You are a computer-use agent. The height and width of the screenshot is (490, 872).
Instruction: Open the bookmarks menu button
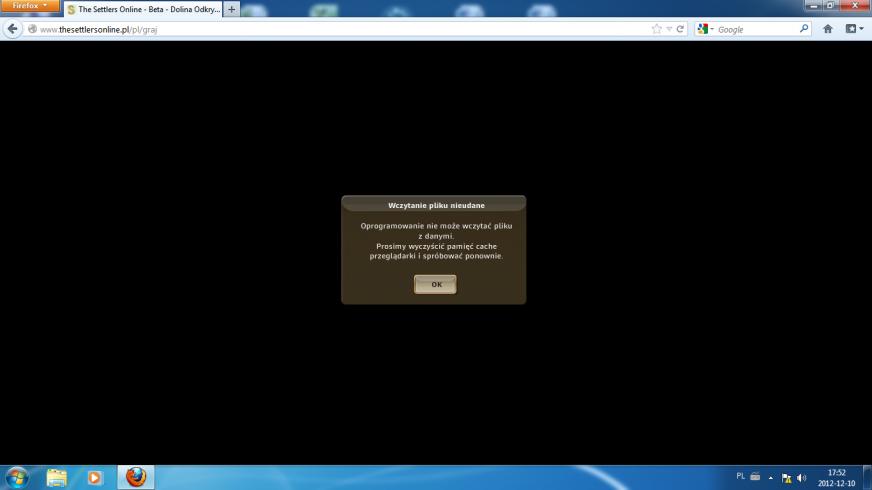[853, 29]
